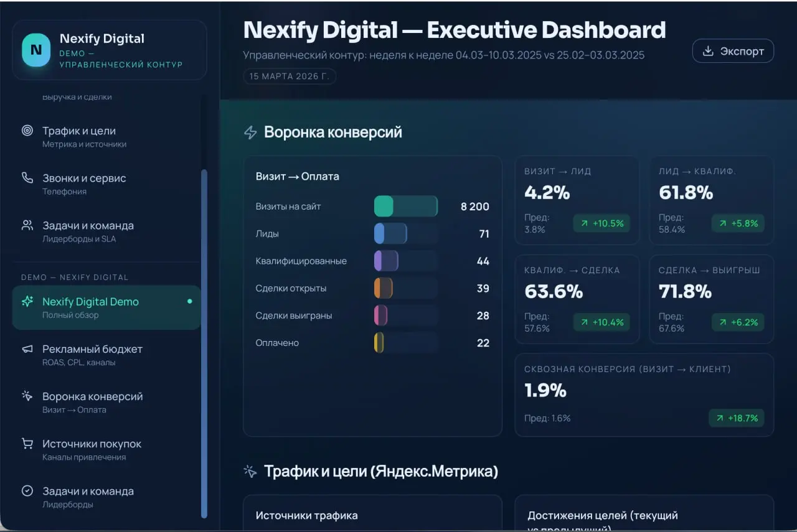
Task: Click the blue Лиды funnel bar
Action: tap(390, 234)
